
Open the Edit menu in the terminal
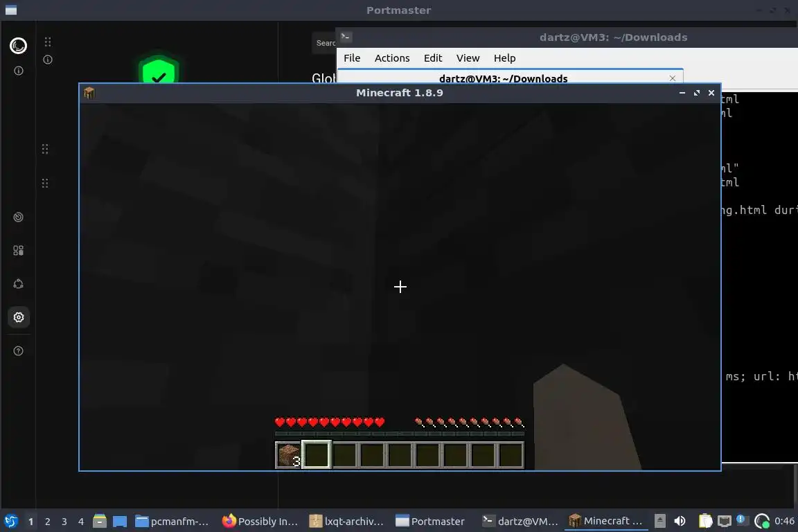433,58
